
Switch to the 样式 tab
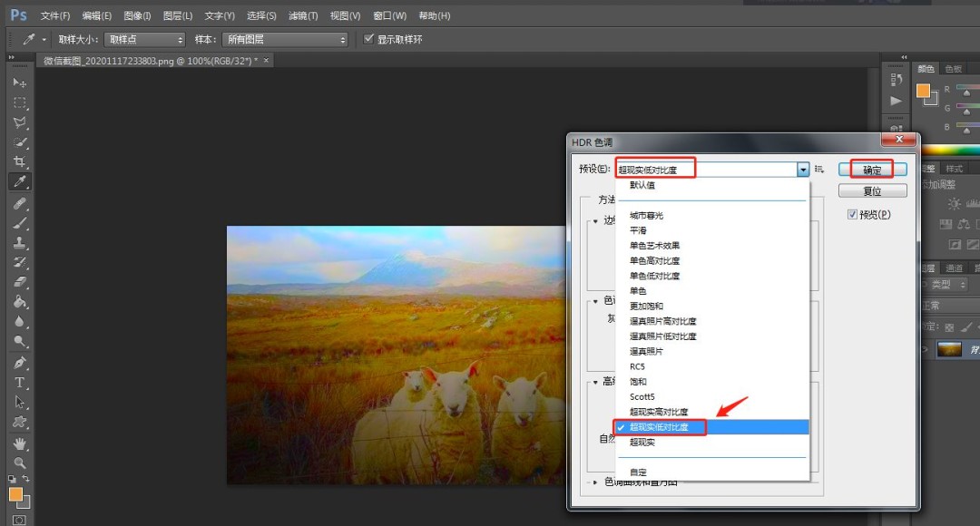tap(955, 169)
